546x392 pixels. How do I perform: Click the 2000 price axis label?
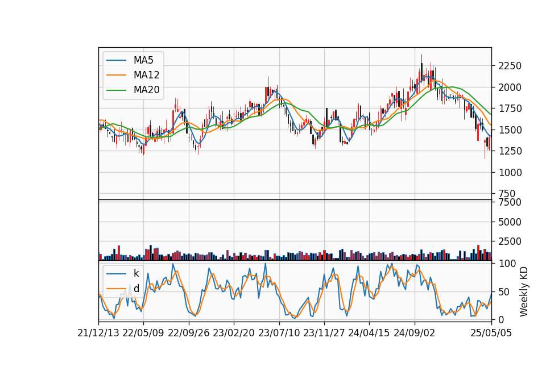click(x=510, y=87)
